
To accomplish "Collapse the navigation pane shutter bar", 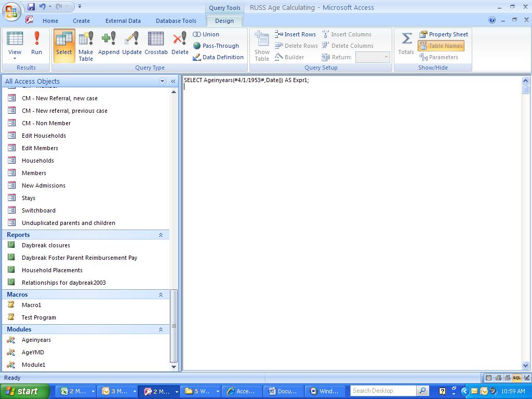I will [173, 81].
